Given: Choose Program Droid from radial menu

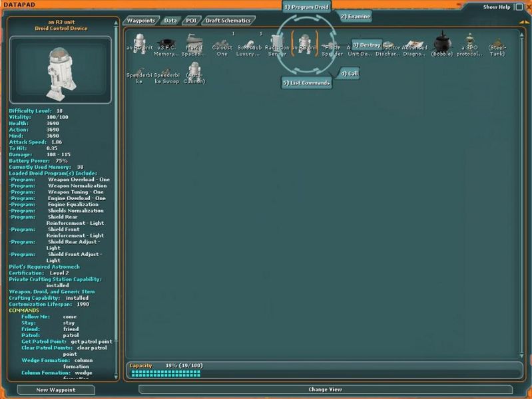Looking at the screenshot, I should pos(306,7).
